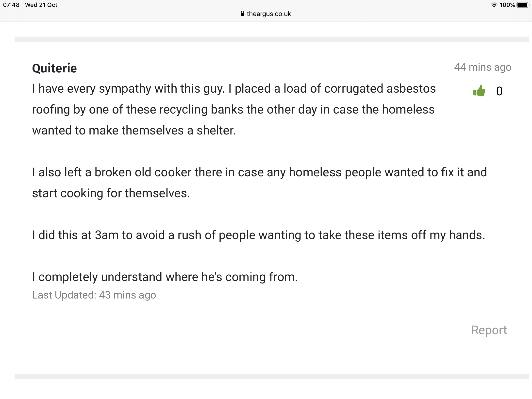Click the 'Last Updated: 43 mins ago' text
The height and width of the screenshot is (399, 532).
[x=94, y=295]
